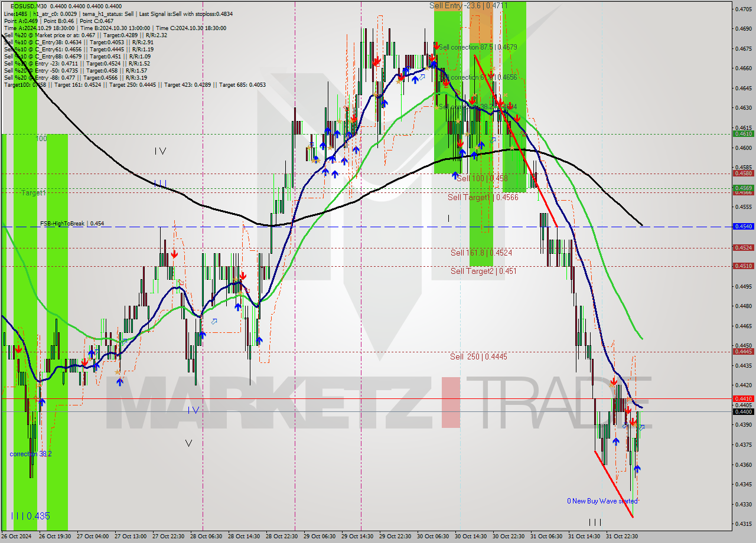Viewport: 756px width, 543px height.
Task: Click the '31 Oct 22:30' time axis label
Action: tap(623, 537)
